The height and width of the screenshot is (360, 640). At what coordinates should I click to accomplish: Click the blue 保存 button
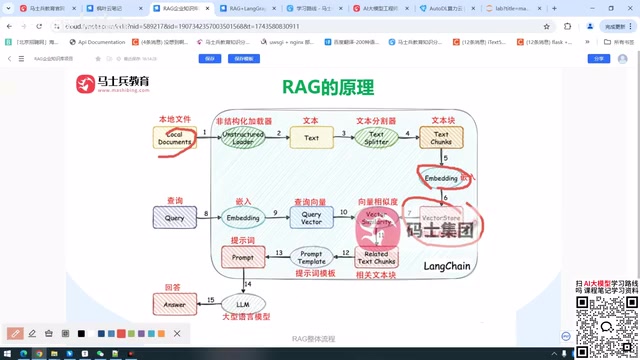[x=210, y=59]
